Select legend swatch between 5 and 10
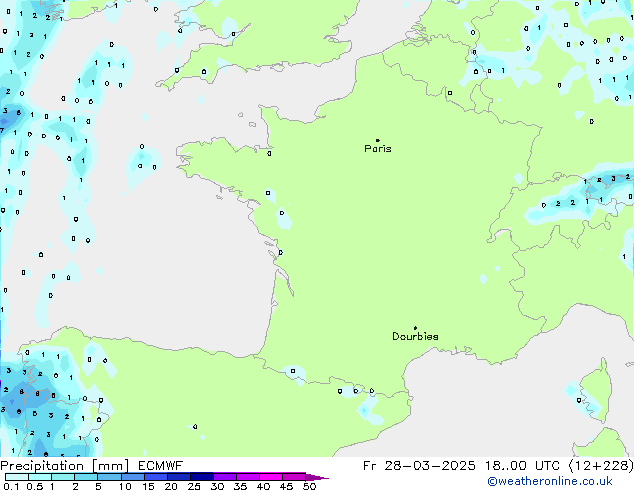This screenshot has width=634, height=490. [x=110, y=477]
